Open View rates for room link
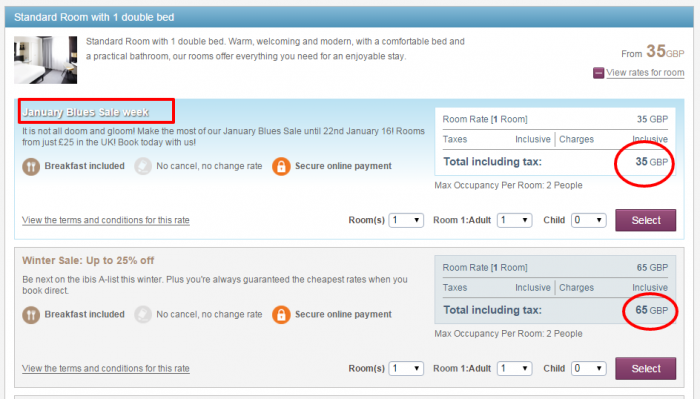Image resolution: width=700 pixels, height=399 pixels. (x=645, y=73)
